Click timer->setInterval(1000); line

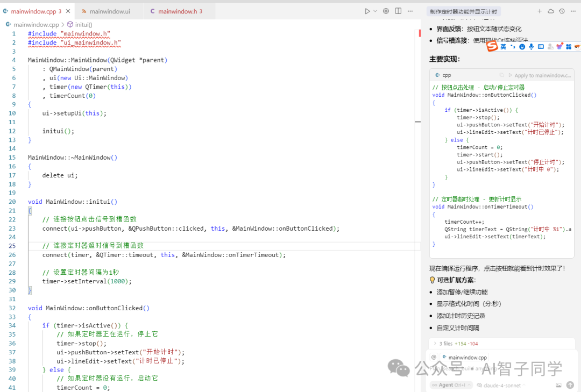[87, 281]
